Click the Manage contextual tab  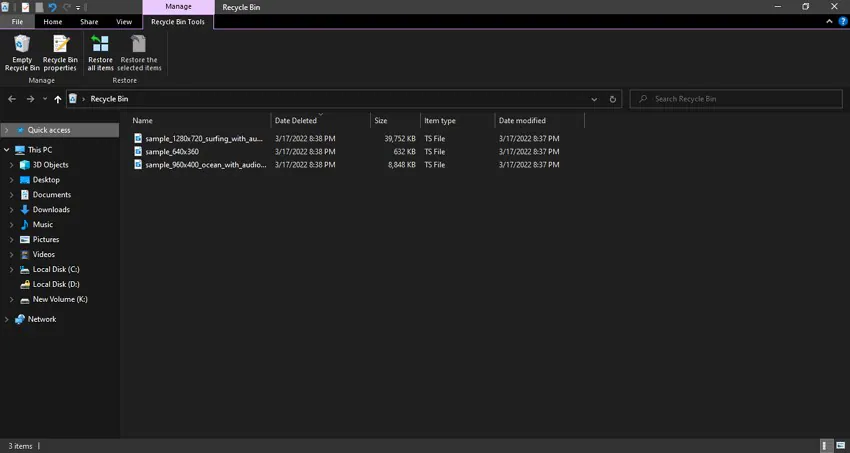point(178,7)
